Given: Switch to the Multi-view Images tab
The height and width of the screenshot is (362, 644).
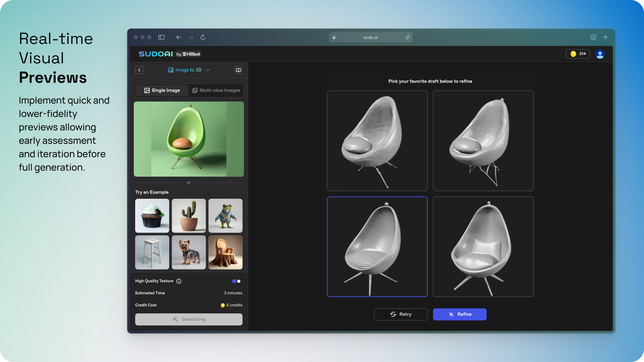Looking at the screenshot, I should pos(216,90).
